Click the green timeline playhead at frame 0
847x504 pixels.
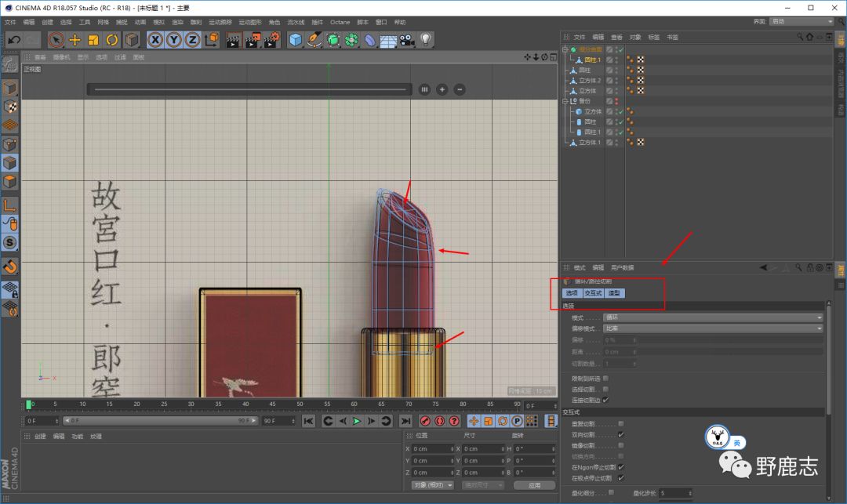(29, 404)
